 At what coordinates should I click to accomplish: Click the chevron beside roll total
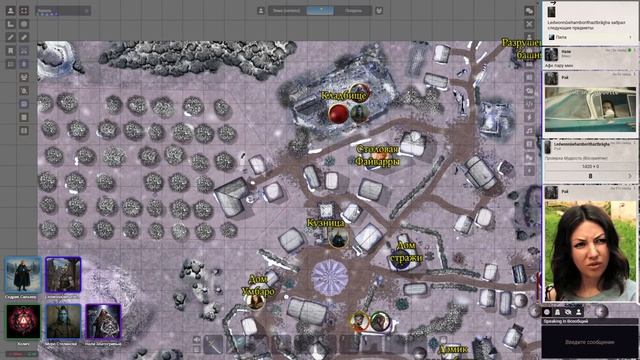(630, 176)
